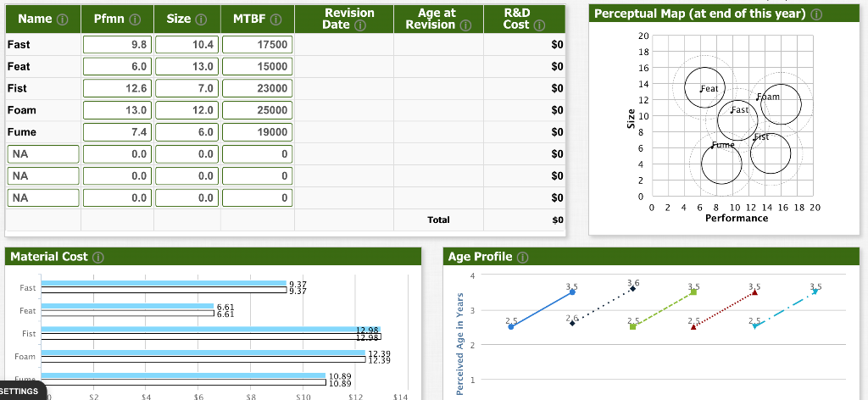
Task: Click the Feat 6.61 material cost bar
Action: tap(127, 307)
